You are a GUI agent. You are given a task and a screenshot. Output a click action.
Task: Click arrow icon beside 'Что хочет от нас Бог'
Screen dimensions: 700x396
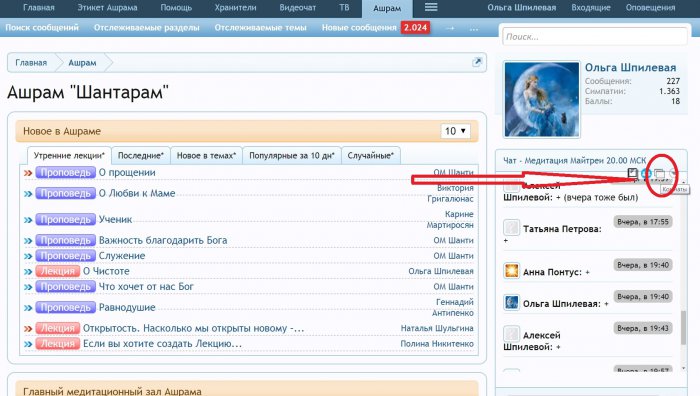pyautogui.click(x=28, y=287)
